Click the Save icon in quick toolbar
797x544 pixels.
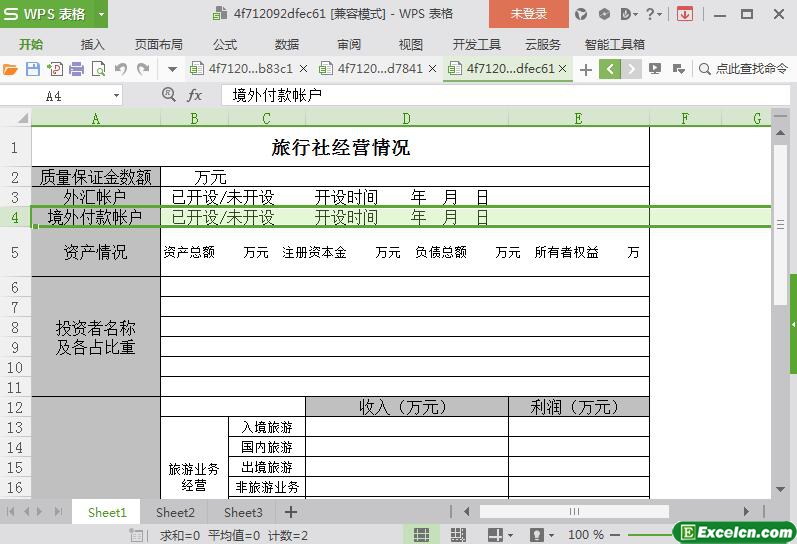pyautogui.click(x=32, y=69)
